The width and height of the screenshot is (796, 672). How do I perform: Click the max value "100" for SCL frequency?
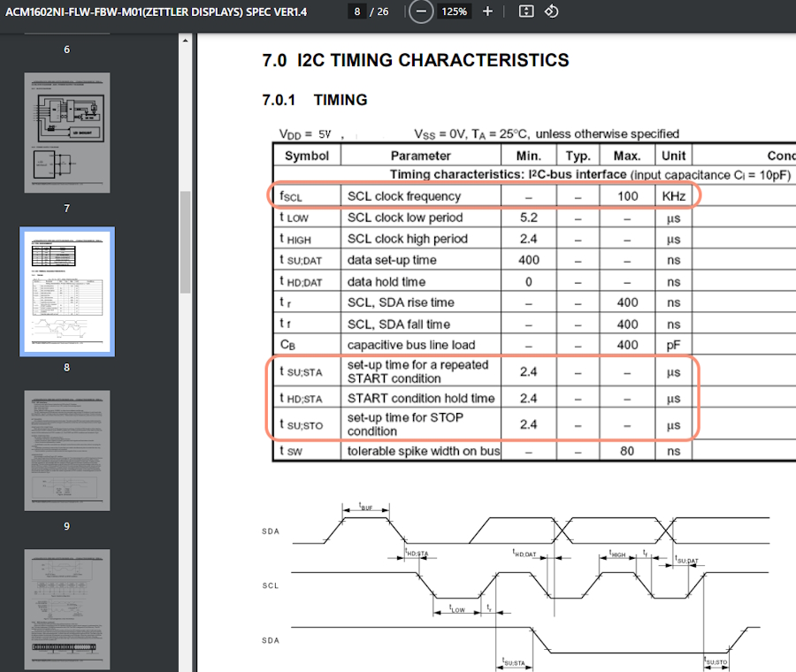627,196
